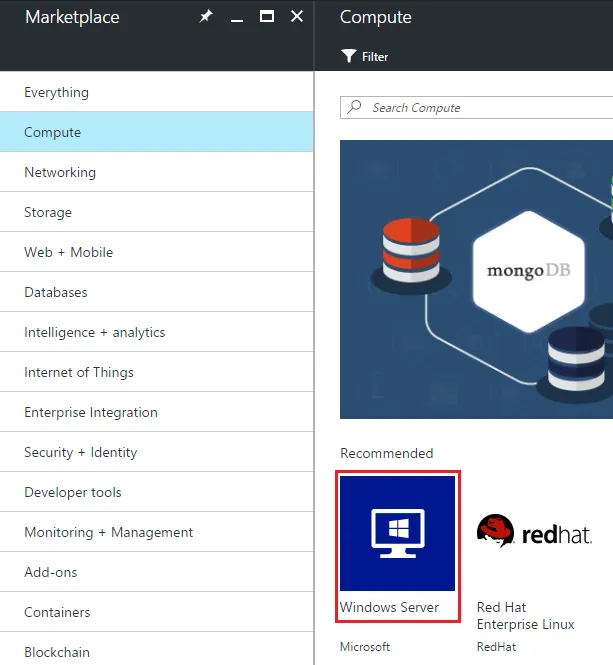The image size is (613, 665).
Task: Choose Internet of Things category
Action: coord(157,372)
